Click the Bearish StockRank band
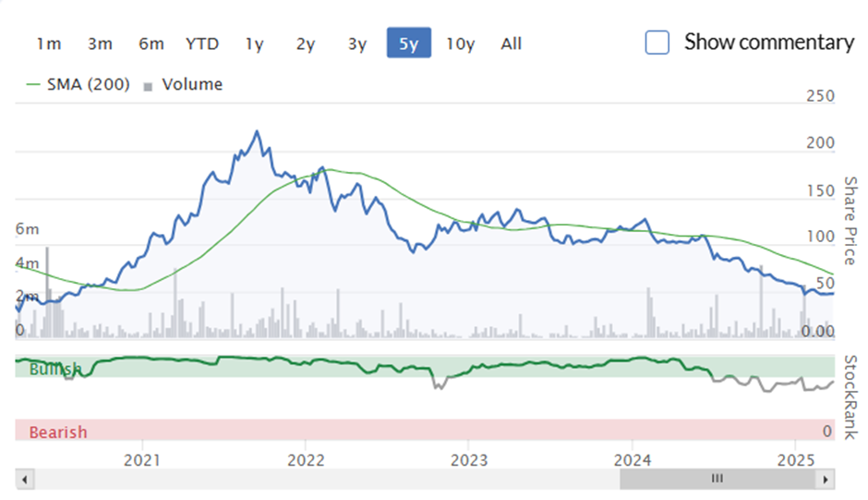 (x=425, y=430)
